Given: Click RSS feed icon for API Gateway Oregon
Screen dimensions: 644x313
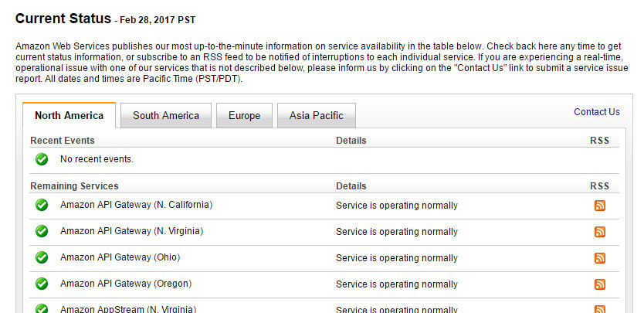Looking at the screenshot, I should pos(599,284).
